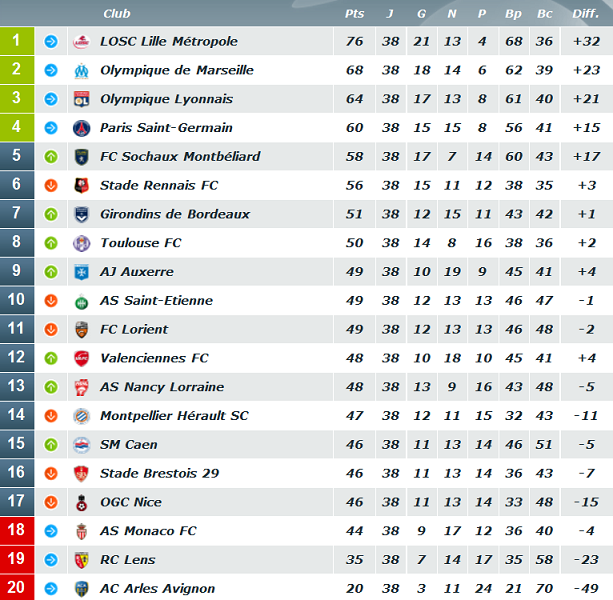Sort by the Diff. column header

click(x=586, y=14)
